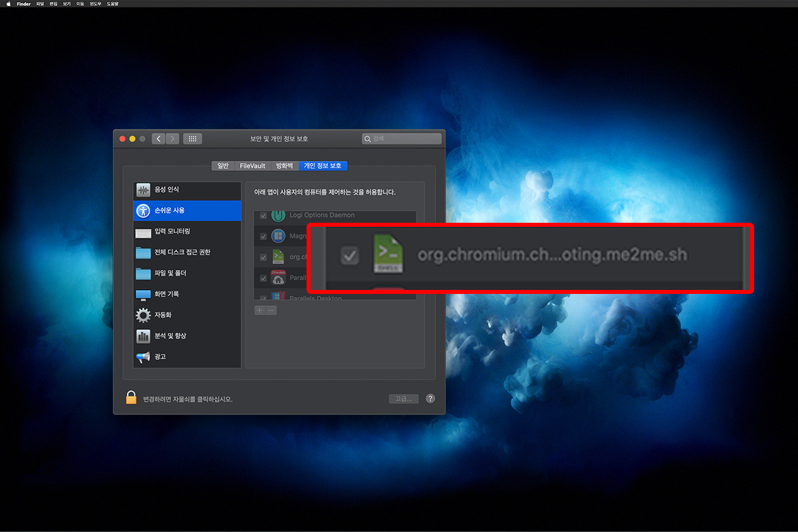Open the 방화벽 firewall tab
Viewport: 798px width, 532px height.
click(x=285, y=166)
